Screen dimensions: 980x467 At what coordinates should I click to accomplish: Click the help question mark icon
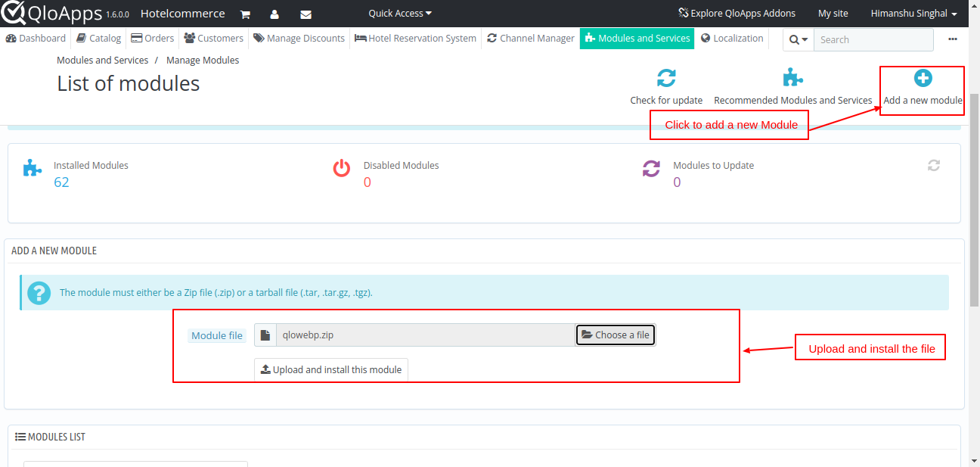tap(39, 293)
